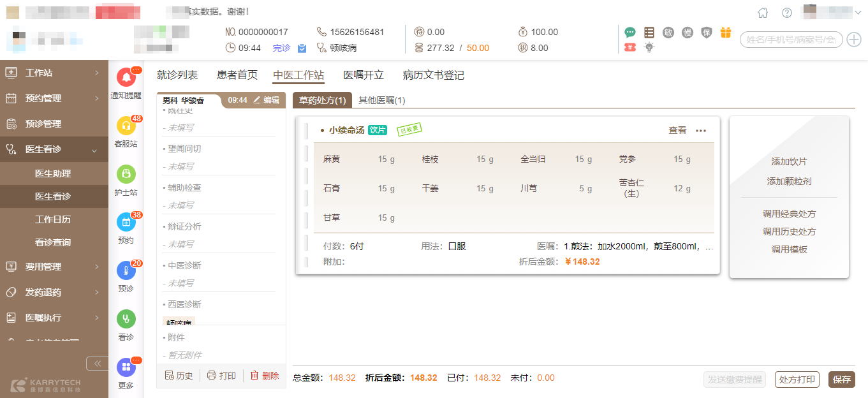Collapse the left sidebar with double-arrow
868x398 pixels.
click(98, 364)
